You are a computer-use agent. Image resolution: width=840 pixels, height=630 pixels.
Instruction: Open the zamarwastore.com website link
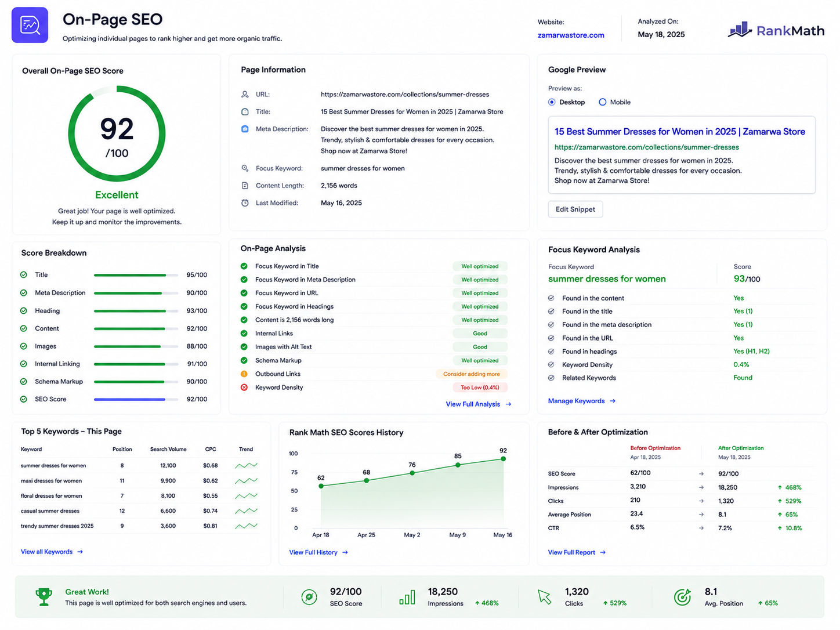point(571,35)
